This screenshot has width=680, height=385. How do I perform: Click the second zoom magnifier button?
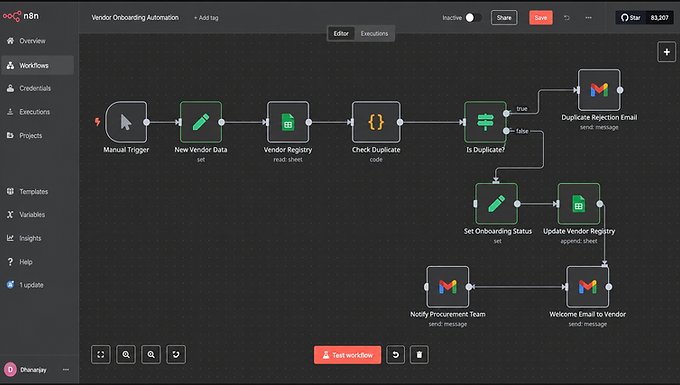coord(151,355)
